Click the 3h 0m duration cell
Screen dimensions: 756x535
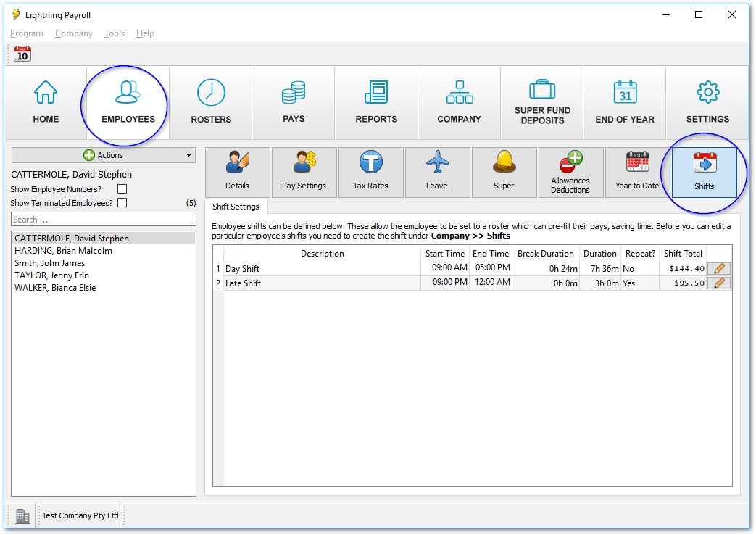click(599, 283)
